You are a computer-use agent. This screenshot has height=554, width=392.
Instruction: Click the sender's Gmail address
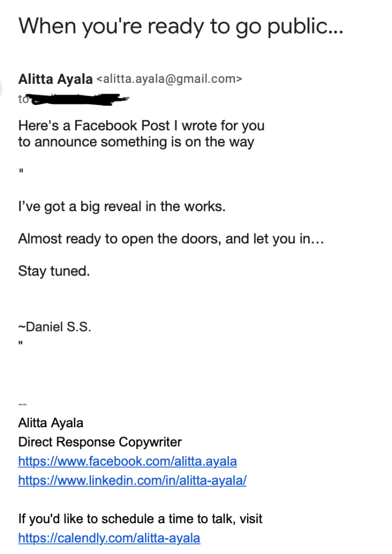(x=168, y=80)
